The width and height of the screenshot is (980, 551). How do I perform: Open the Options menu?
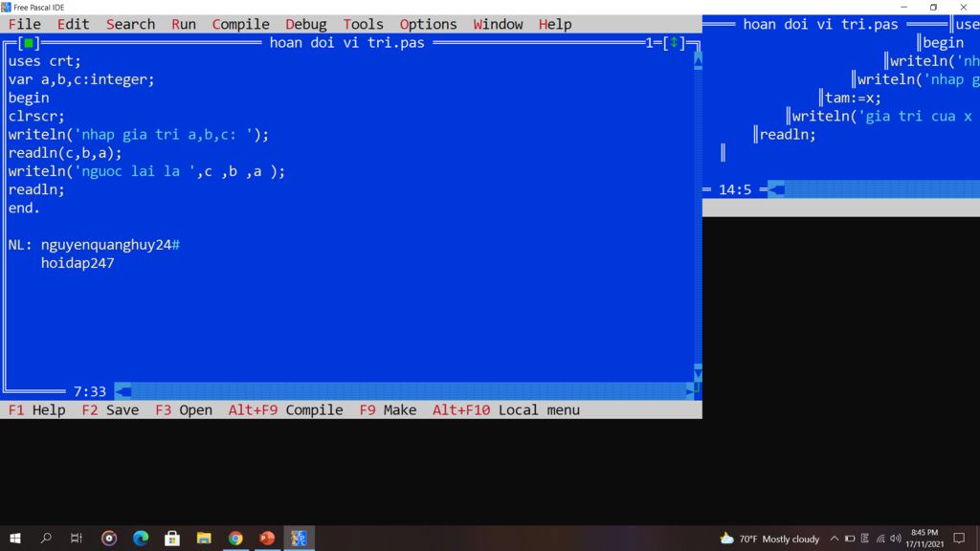428,24
